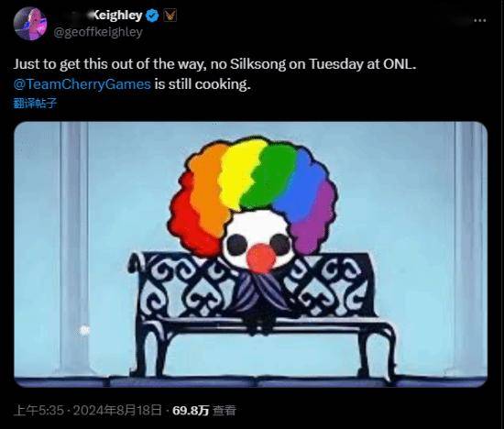The width and height of the screenshot is (504, 429).
Task: Open the @TeamCherryGames mention
Action: [x=82, y=84]
